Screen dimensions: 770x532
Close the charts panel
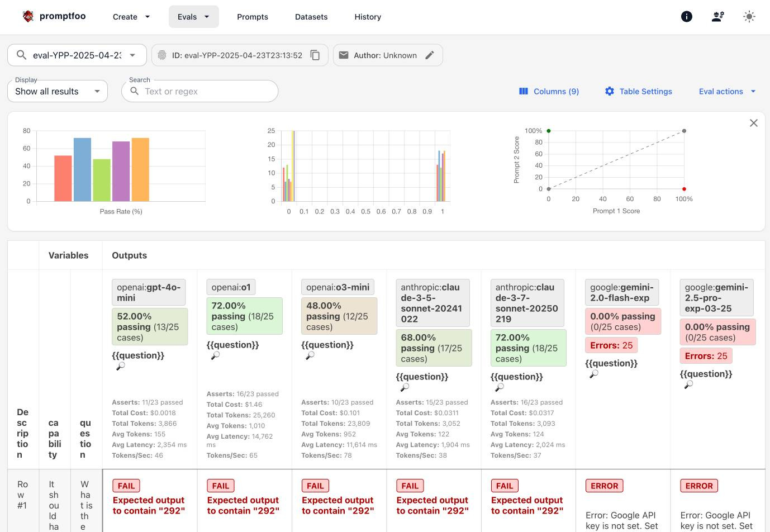[x=754, y=123]
